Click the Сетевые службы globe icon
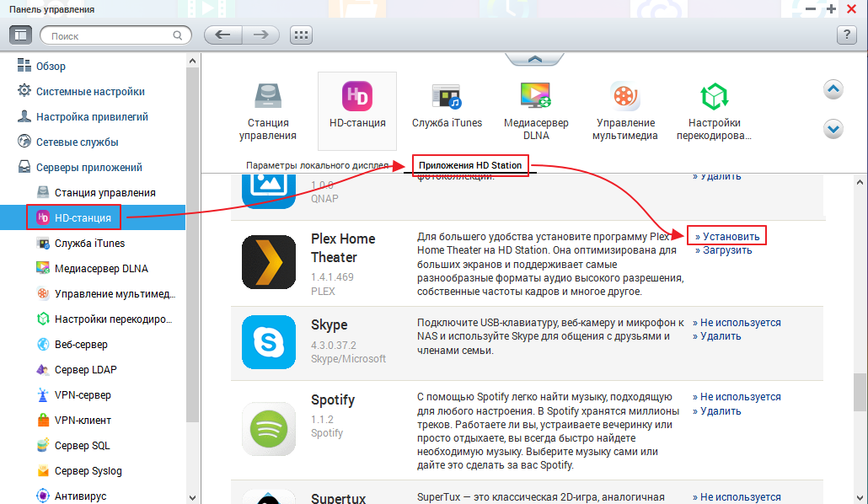 pyautogui.click(x=24, y=142)
